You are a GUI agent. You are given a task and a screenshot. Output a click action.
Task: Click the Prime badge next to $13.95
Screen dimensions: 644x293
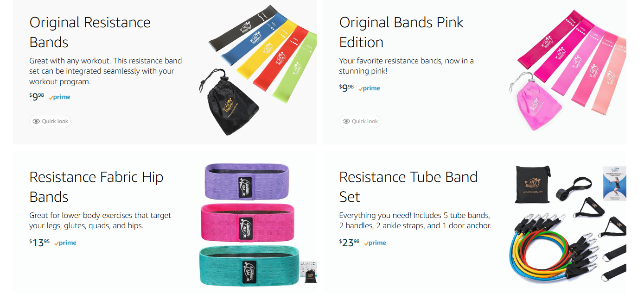[x=65, y=243]
